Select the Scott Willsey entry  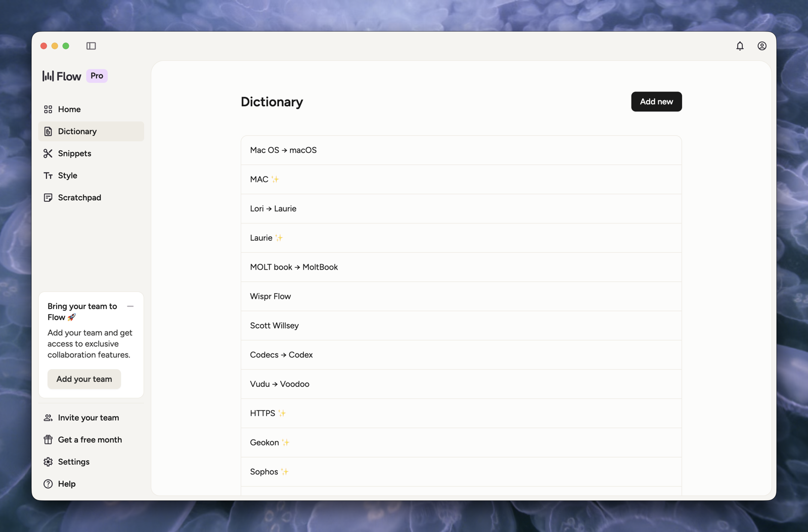[461, 326]
